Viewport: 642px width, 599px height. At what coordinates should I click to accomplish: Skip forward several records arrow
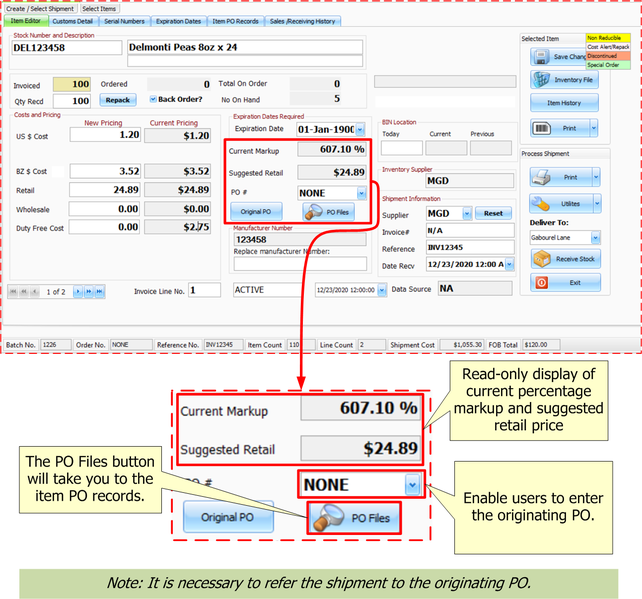coord(88,292)
